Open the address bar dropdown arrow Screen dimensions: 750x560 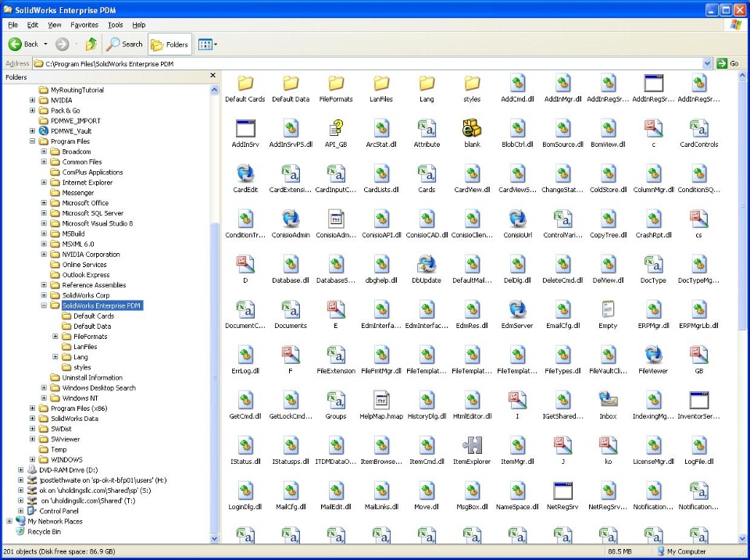(708, 63)
